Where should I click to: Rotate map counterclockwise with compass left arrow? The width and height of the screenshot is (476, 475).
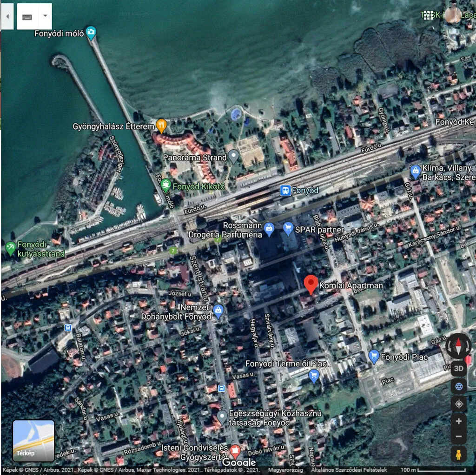pos(450,346)
